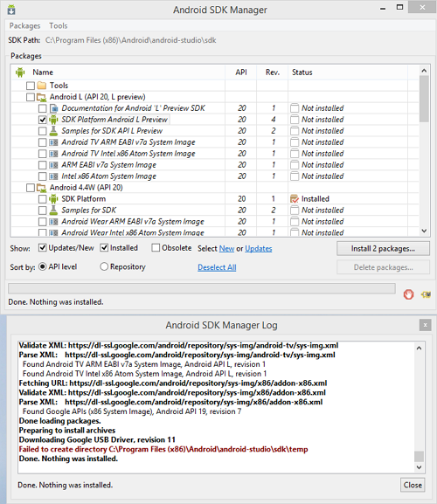The image size is (437, 504).
Task: Click the red 'Failed to create directory' log line
Action: 163,449
